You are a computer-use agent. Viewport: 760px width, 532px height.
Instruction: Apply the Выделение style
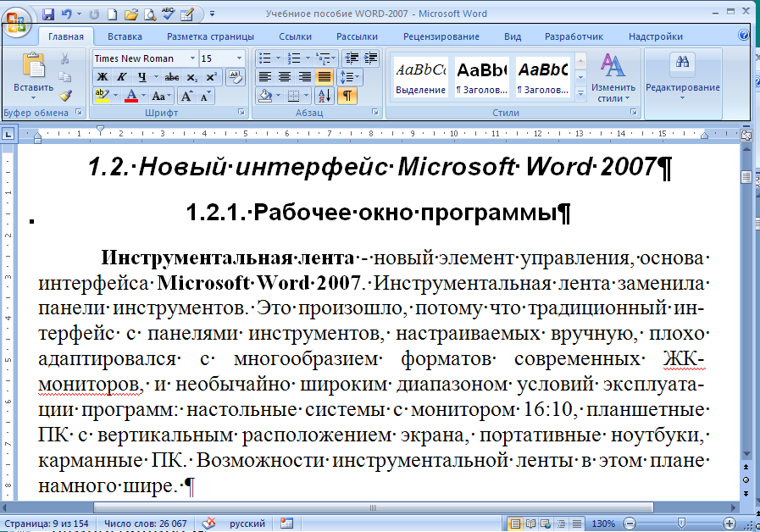pyautogui.click(x=421, y=77)
